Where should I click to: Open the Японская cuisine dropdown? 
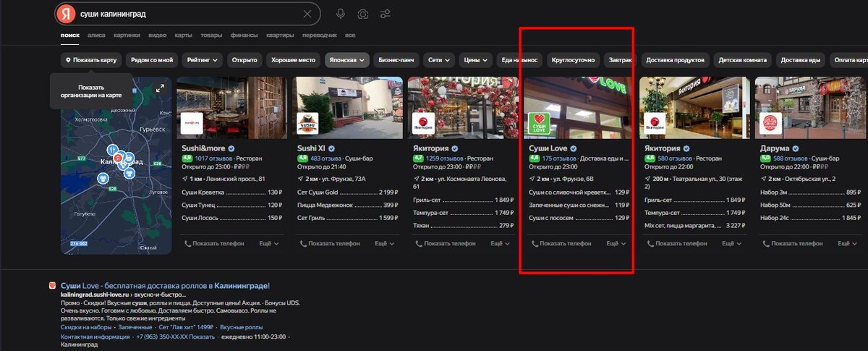pos(347,60)
